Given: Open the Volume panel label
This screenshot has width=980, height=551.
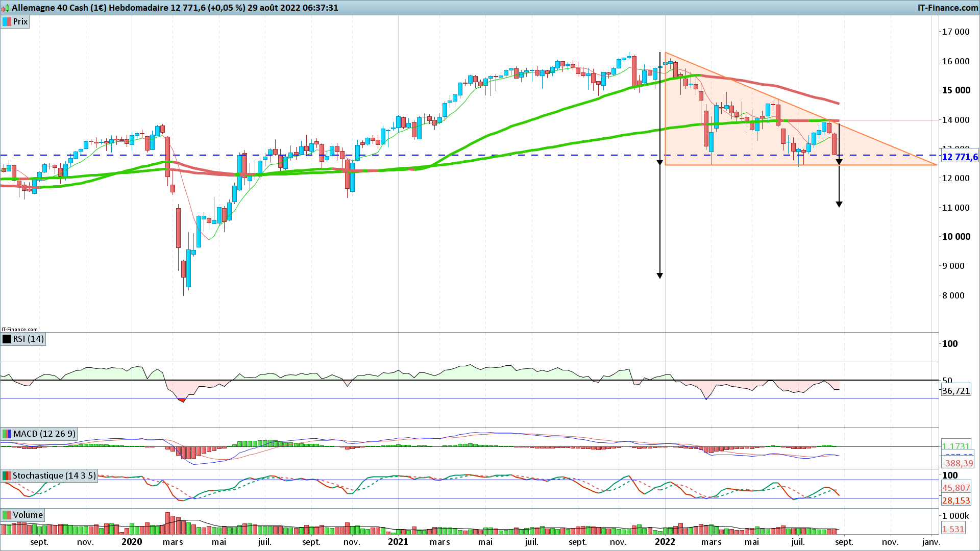Looking at the screenshot, I should 28,515.
